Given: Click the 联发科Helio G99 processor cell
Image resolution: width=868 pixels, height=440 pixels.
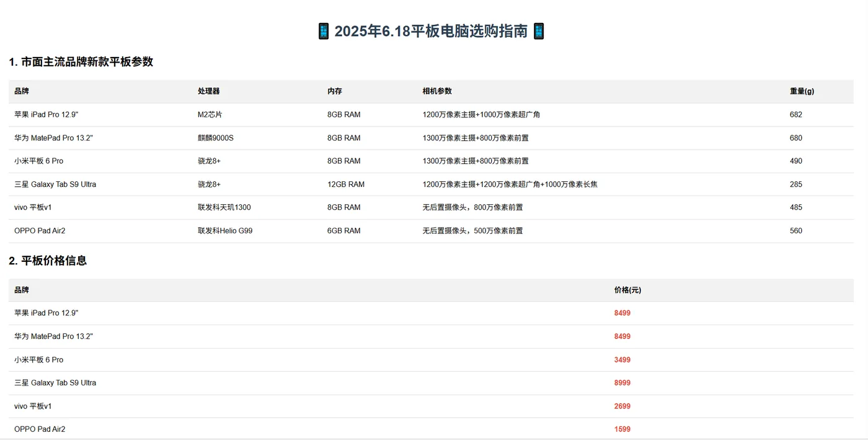Looking at the screenshot, I should [225, 231].
